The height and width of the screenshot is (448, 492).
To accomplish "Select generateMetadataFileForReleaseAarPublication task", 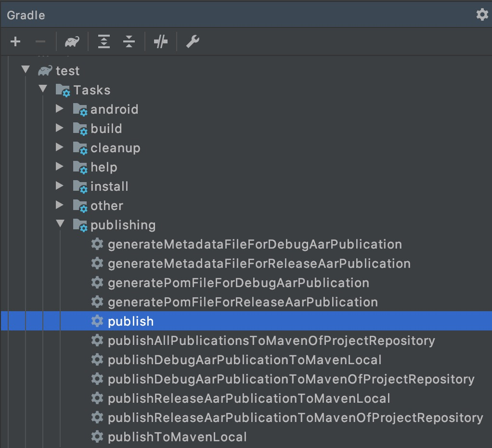I will tap(259, 264).
